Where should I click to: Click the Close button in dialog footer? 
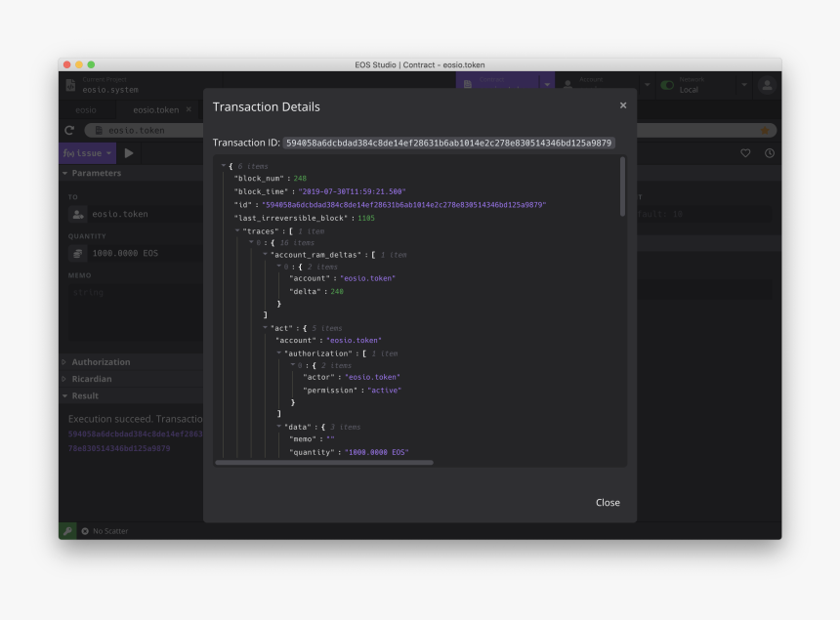point(608,503)
